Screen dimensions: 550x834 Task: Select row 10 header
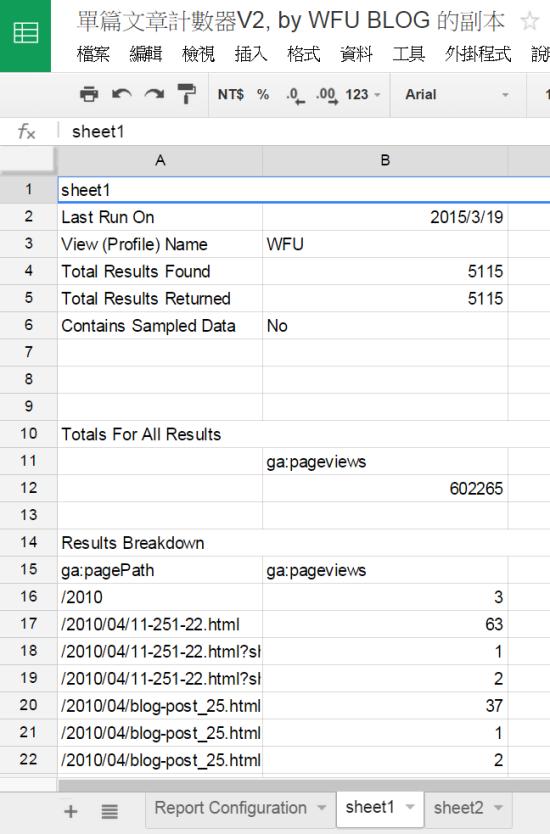28,433
